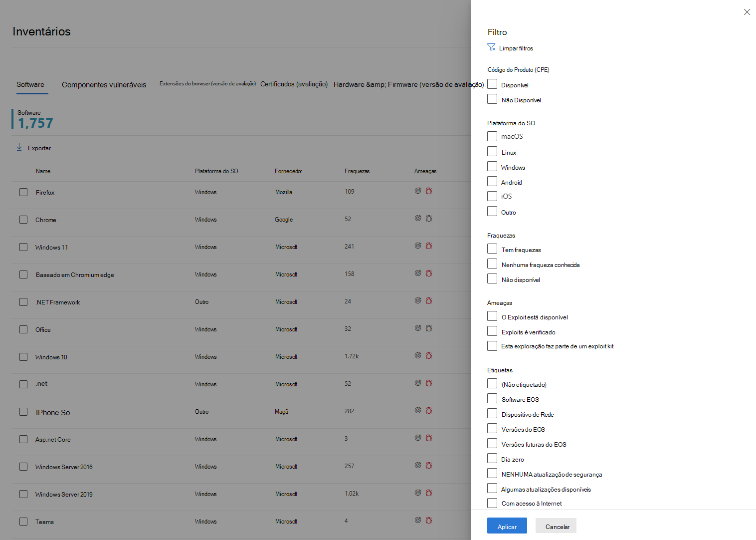Check Tem fraquezas filter
This screenshot has height=540, width=756.
click(492, 249)
